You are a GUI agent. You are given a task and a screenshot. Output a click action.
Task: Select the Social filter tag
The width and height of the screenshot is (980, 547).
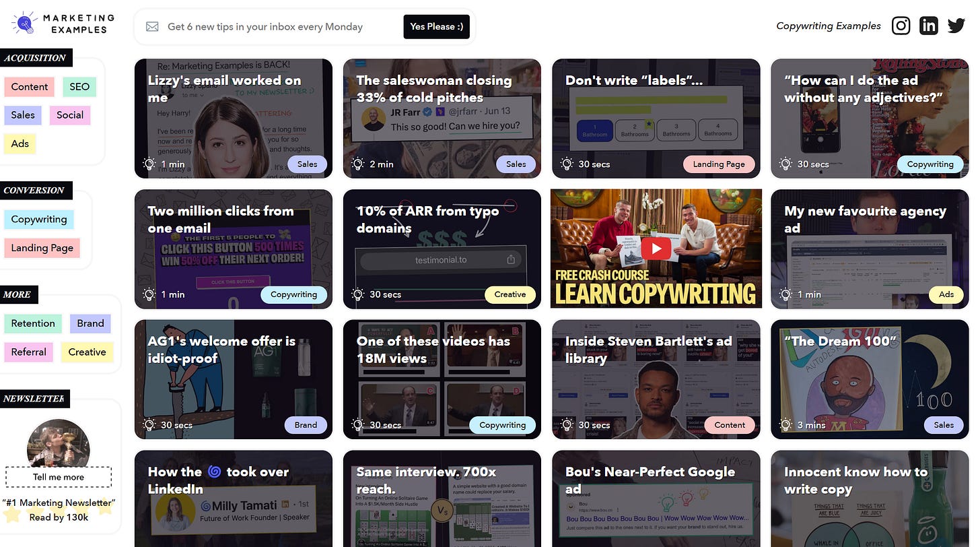point(70,115)
